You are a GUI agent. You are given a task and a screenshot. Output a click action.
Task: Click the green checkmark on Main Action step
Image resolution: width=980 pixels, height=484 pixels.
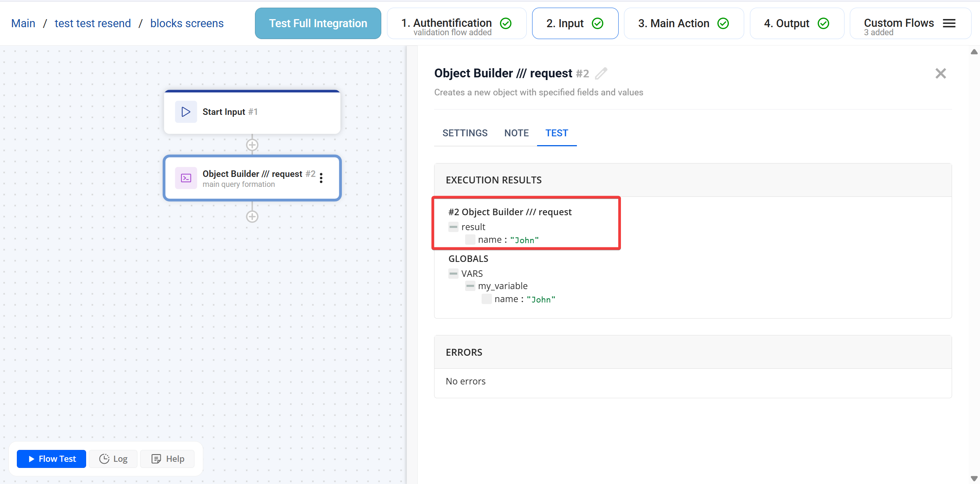tap(723, 23)
